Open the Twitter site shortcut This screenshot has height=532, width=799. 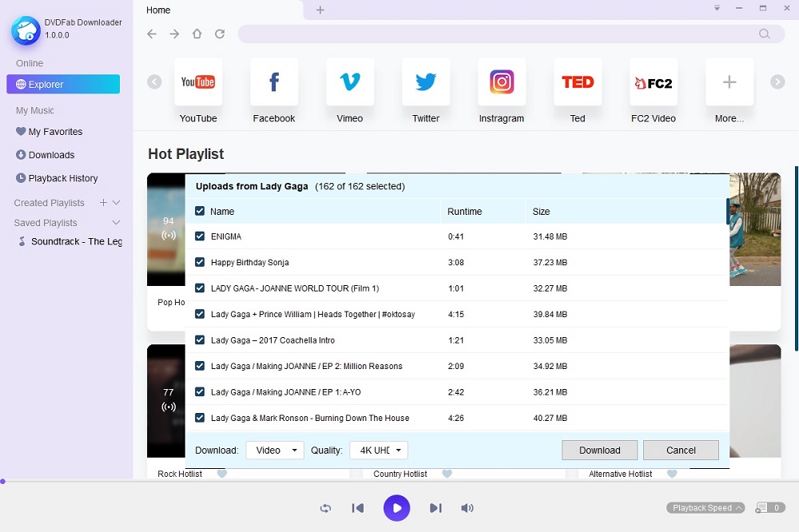(x=426, y=82)
